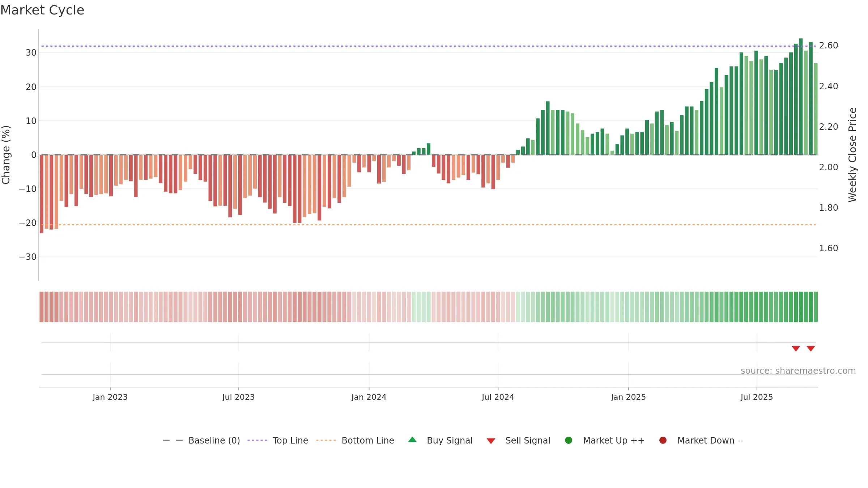This screenshot has height=488, width=868.
Task: Click the green Buy Signal triangle icon
Action: [x=412, y=440]
